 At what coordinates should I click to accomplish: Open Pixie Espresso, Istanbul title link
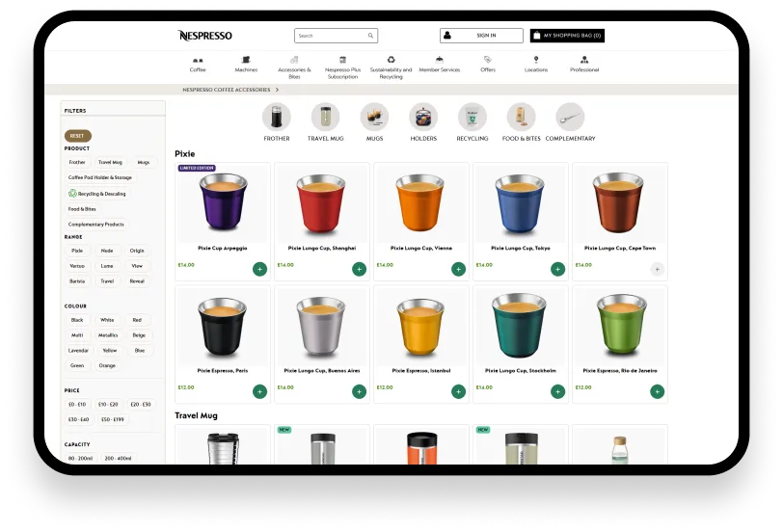(421, 371)
